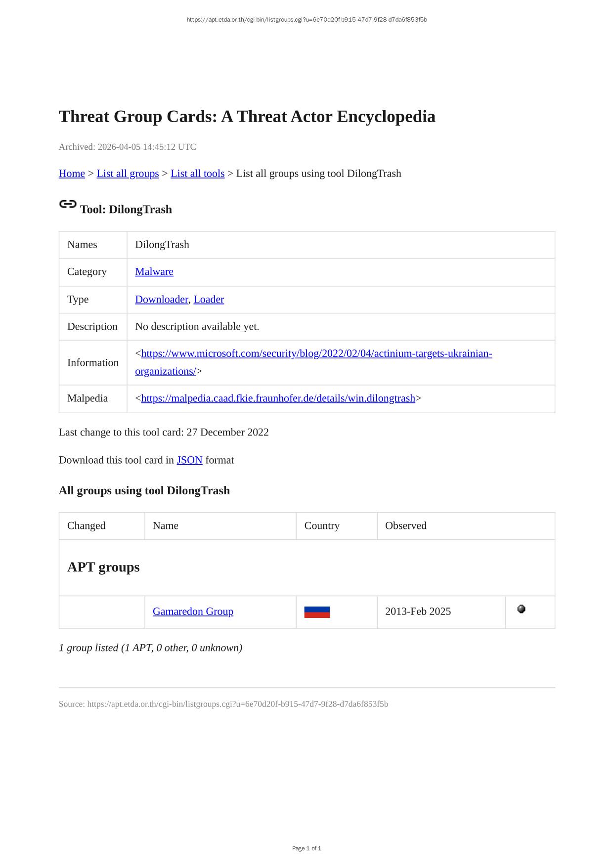
Task: Click the chain link icon beside Tool heading
Action: [68, 204]
